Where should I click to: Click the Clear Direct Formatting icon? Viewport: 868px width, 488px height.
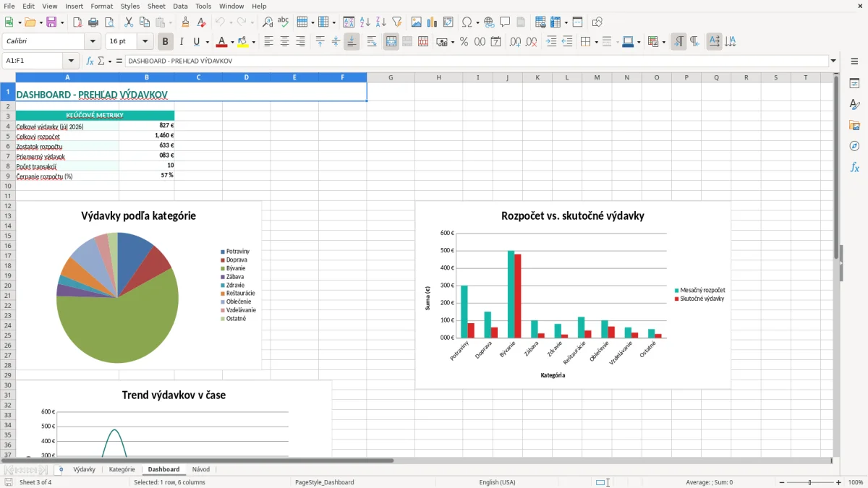click(x=201, y=22)
